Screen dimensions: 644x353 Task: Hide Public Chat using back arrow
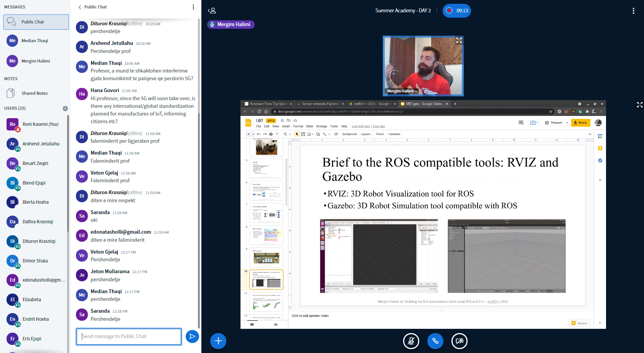80,7
